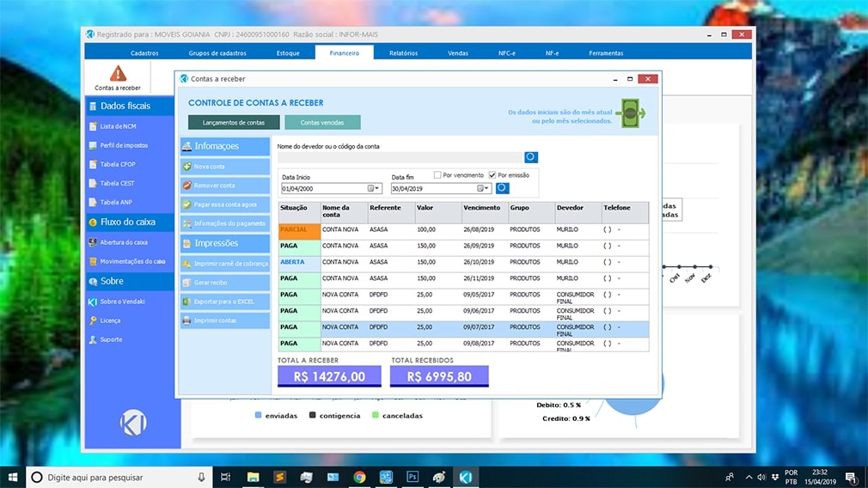
Task: Uncheck the Por emissão checkbox
Action: pos(492,175)
